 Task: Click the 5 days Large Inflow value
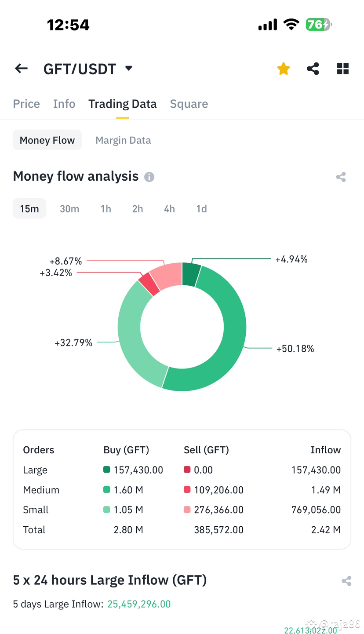(139, 604)
